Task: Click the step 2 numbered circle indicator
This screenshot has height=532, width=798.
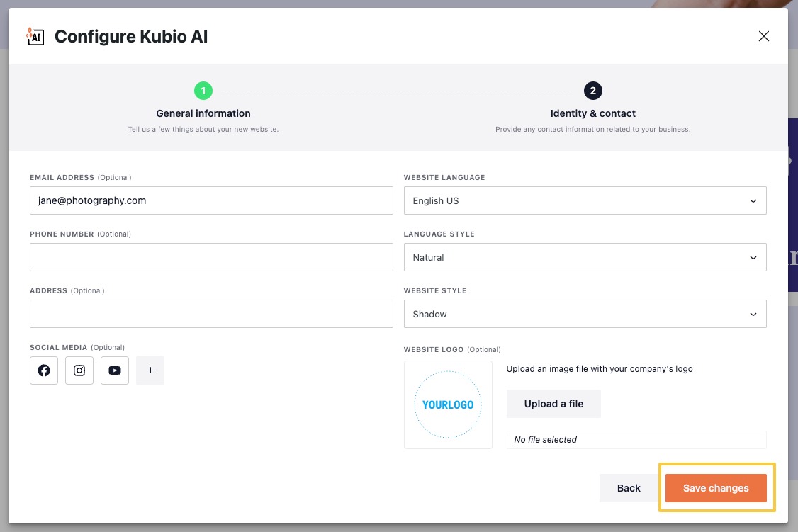Action: click(x=593, y=91)
